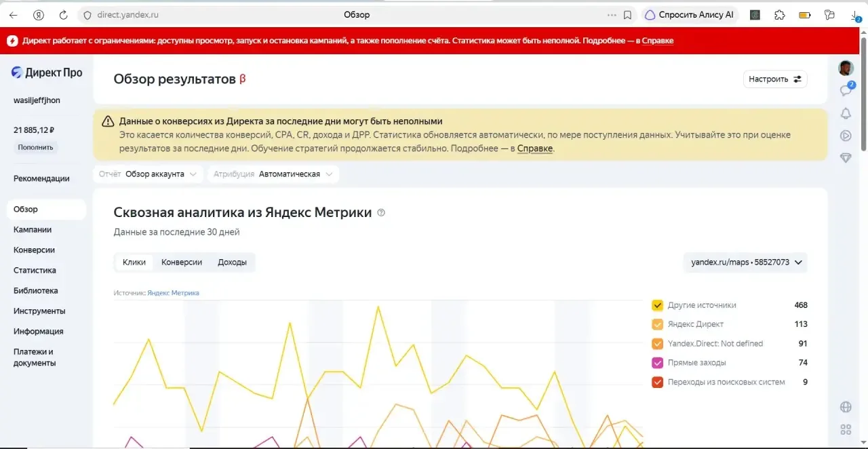Open Яндекс Метрика source link
Image resolution: width=868 pixels, height=449 pixels.
pos(173,293)
